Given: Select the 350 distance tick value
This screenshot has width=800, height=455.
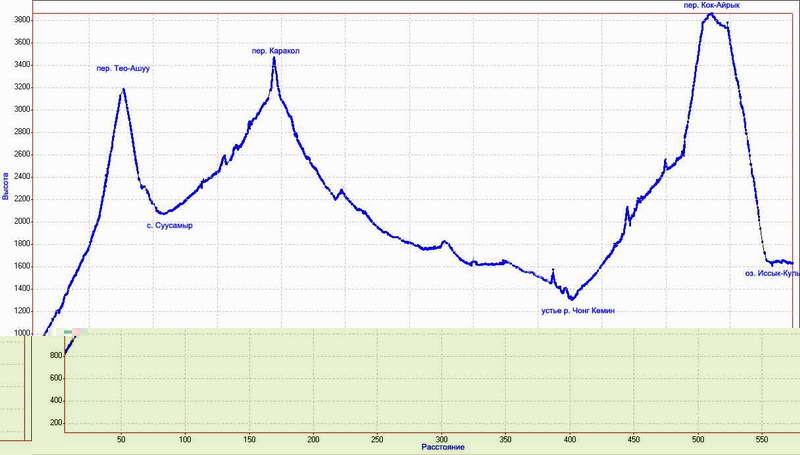Looking at the screenshot, I should pos(505,439).
